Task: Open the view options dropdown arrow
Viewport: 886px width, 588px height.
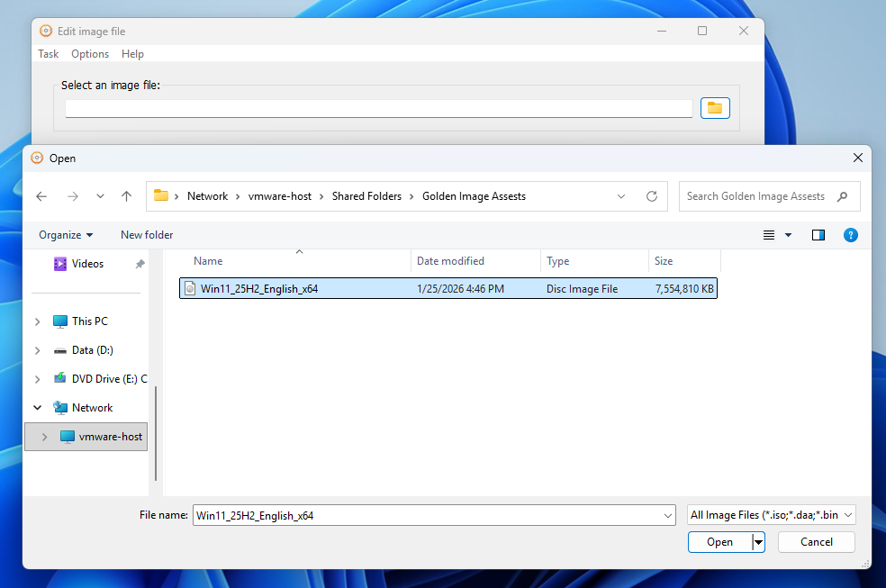Action: pyautogui.click(x=788, y=235)
